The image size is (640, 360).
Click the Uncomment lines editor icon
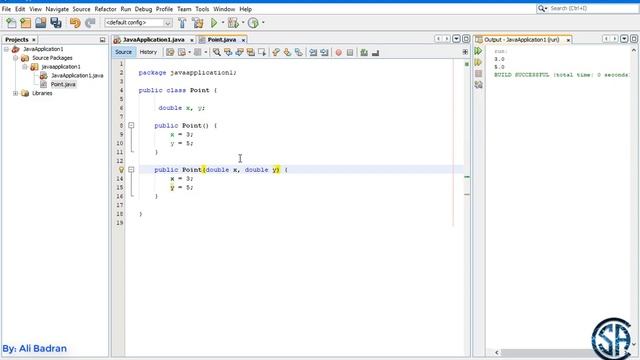[376, 52]
